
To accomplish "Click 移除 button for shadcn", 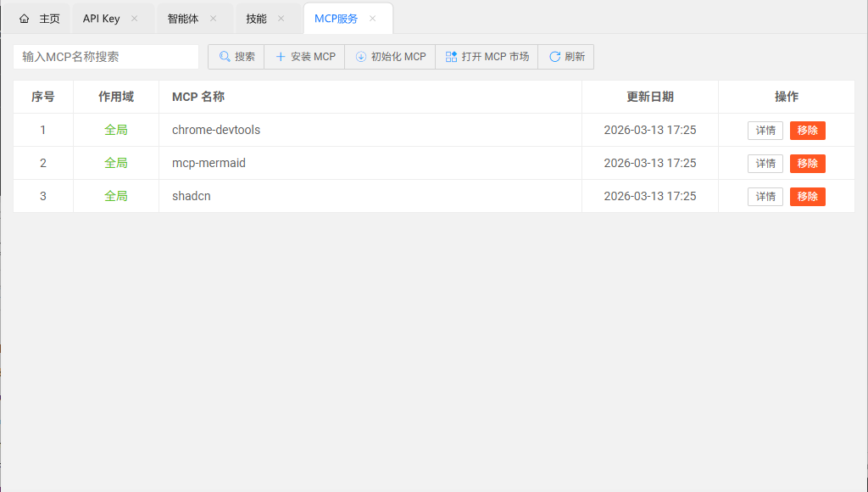I will coord(807,197).
